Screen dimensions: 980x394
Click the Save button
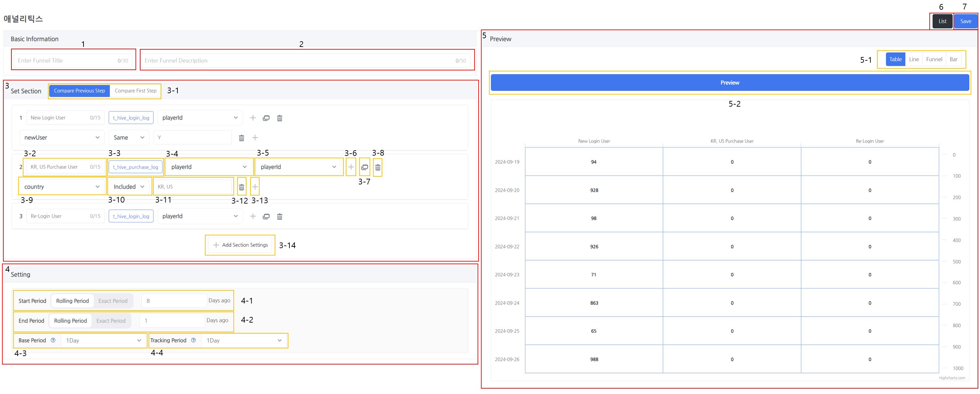(965, 21)
